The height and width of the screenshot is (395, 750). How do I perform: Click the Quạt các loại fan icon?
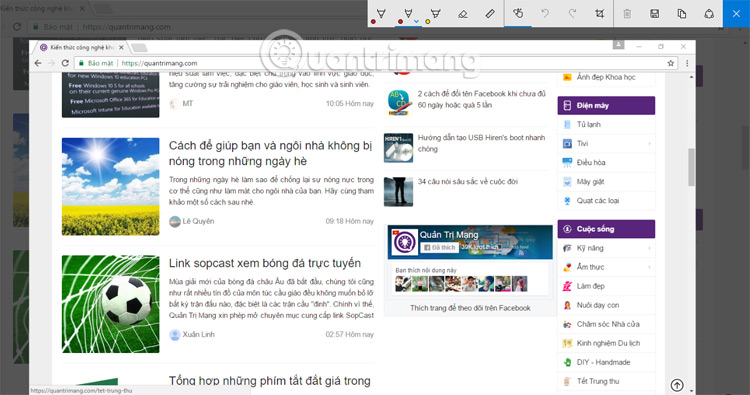567,201
